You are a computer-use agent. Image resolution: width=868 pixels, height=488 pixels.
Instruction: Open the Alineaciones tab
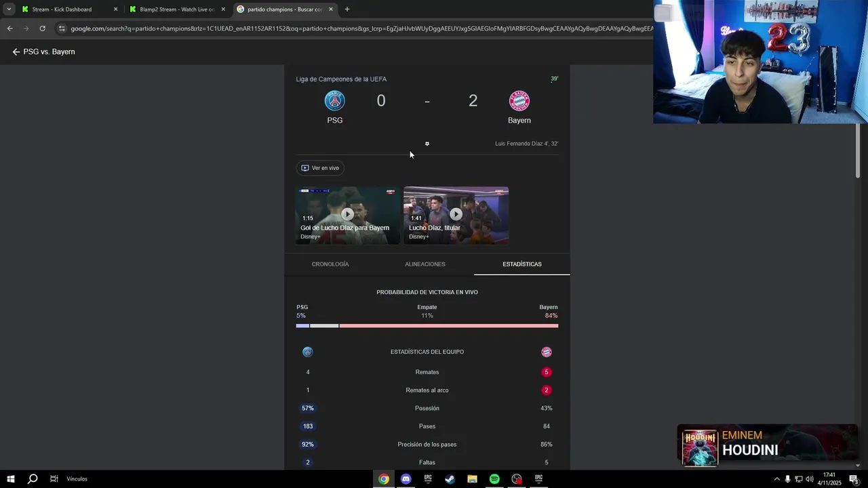tap(425, 264)
